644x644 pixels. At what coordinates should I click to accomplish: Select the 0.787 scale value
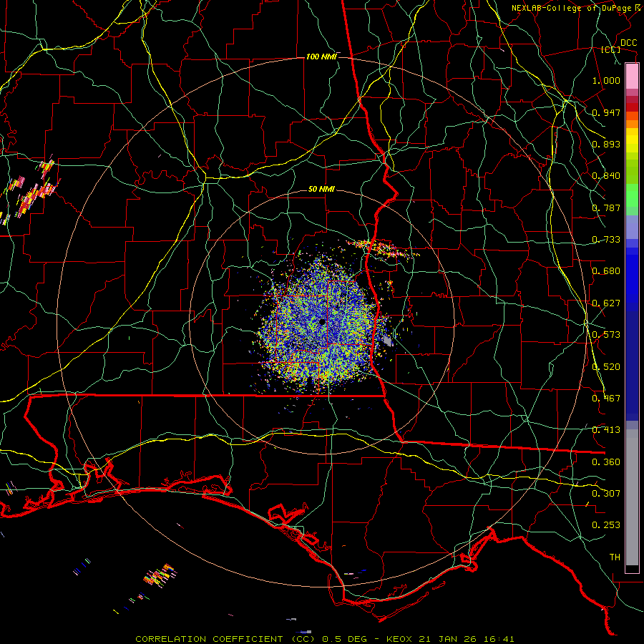tap(606, 208)
